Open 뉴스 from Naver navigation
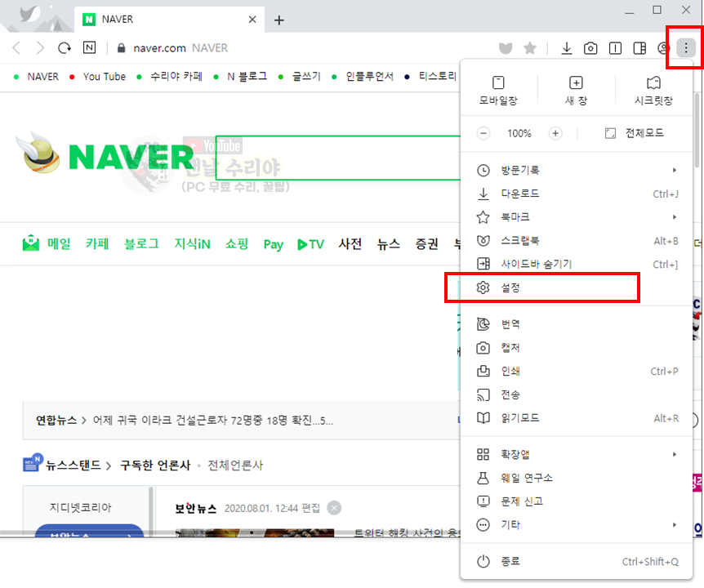This screenshot has height=588, width=704. point(389,243)
